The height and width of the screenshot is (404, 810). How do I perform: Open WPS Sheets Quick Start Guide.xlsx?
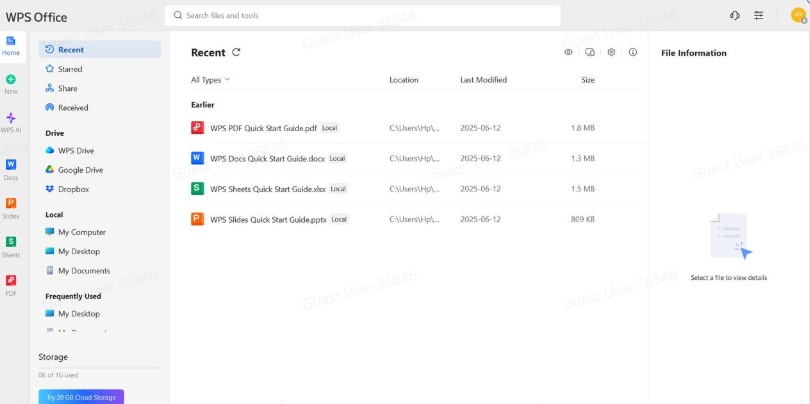pos(267,188)
